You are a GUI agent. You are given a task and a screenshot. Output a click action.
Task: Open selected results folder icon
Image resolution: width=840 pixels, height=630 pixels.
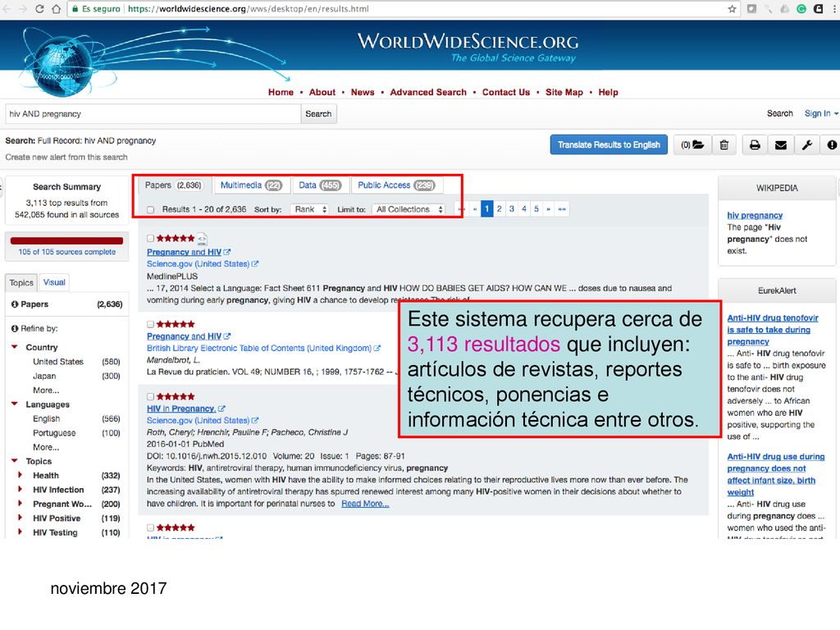692,144
